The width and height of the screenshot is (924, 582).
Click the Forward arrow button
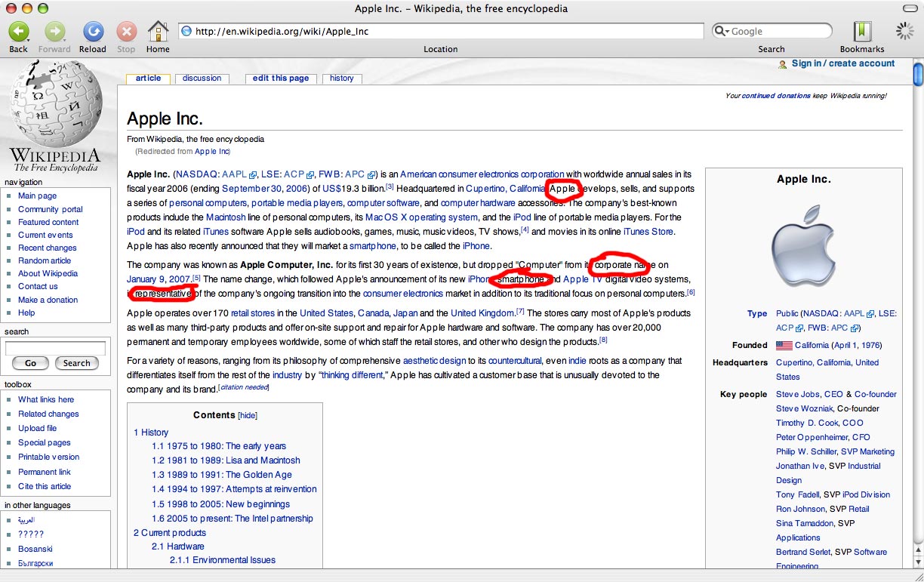coord(54,32)
